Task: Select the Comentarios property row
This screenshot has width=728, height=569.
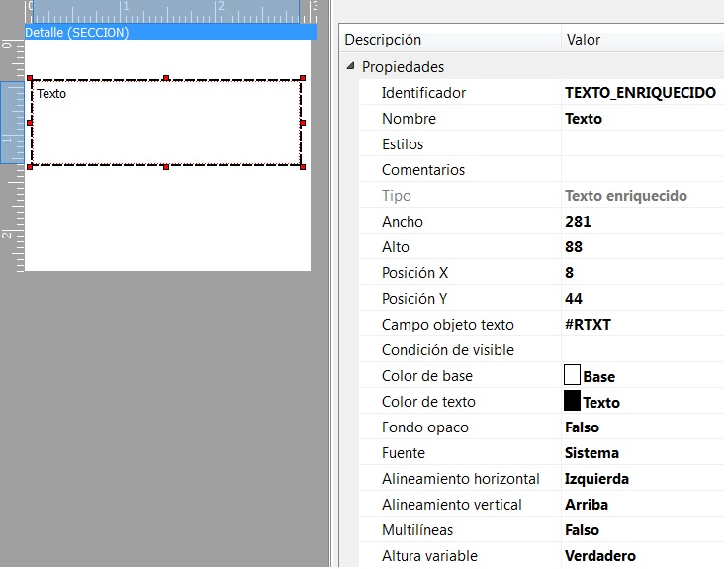Action: [541, 169]
